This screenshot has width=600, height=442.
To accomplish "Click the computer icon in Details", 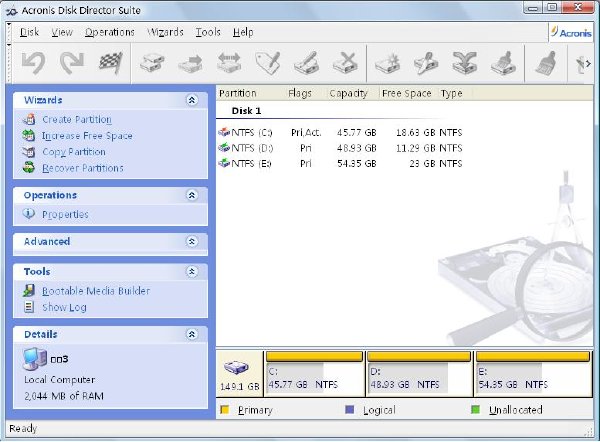I will [x=35, y=359].
